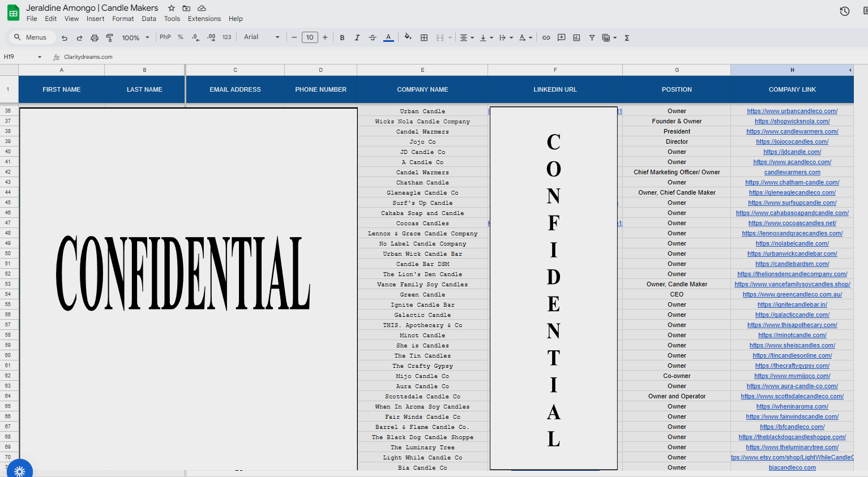This screenshot has width=868, height=477.
Task: Toggle italic formatting
Action: tap(357, 38)
